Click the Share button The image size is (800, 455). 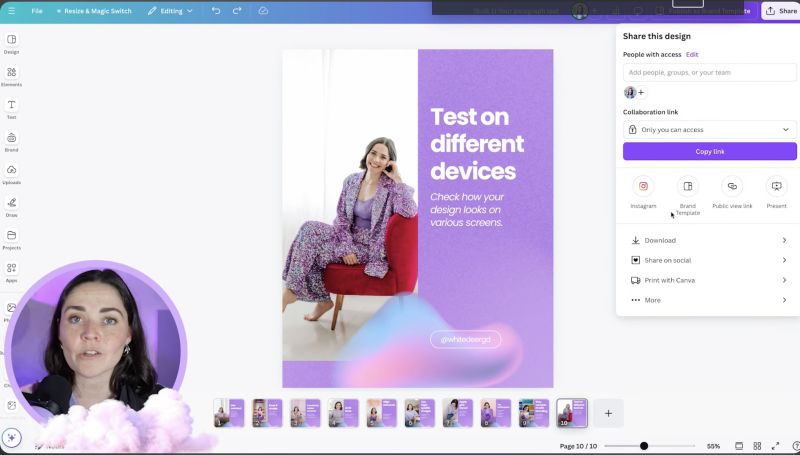[x=781, y=11]
